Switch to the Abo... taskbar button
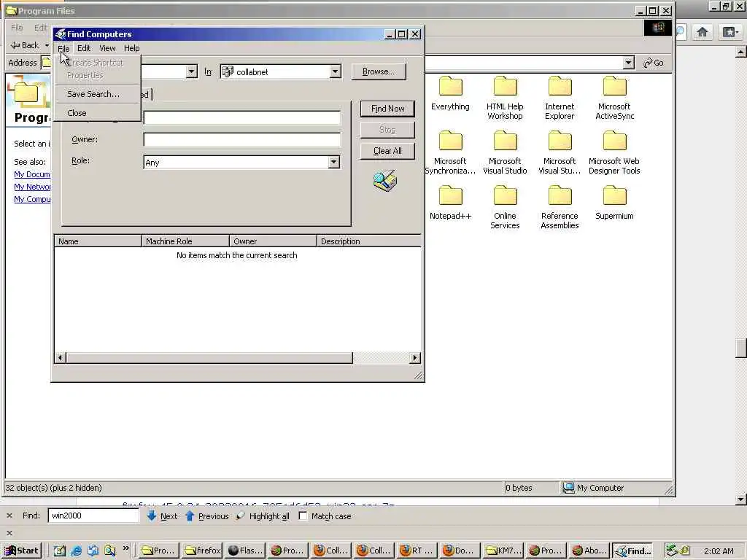 (589, 551)
